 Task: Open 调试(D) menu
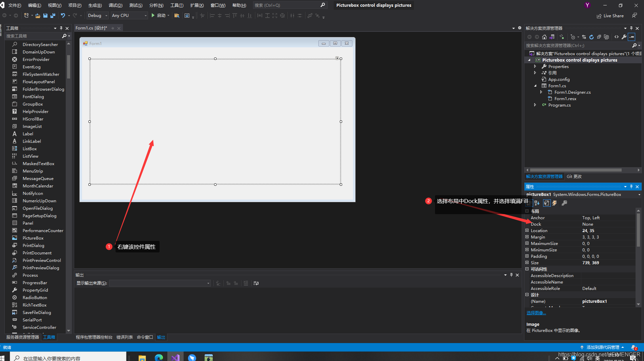tap(116, 5)
